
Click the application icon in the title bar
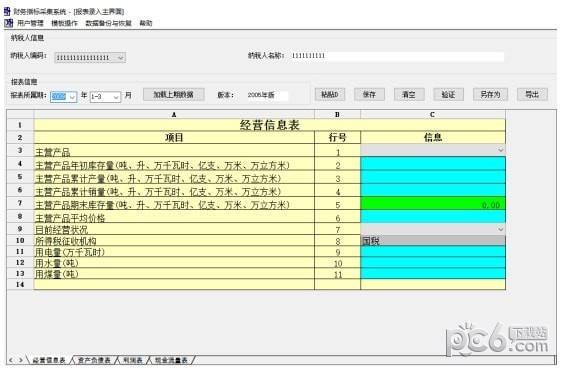[x=7, y=11]
